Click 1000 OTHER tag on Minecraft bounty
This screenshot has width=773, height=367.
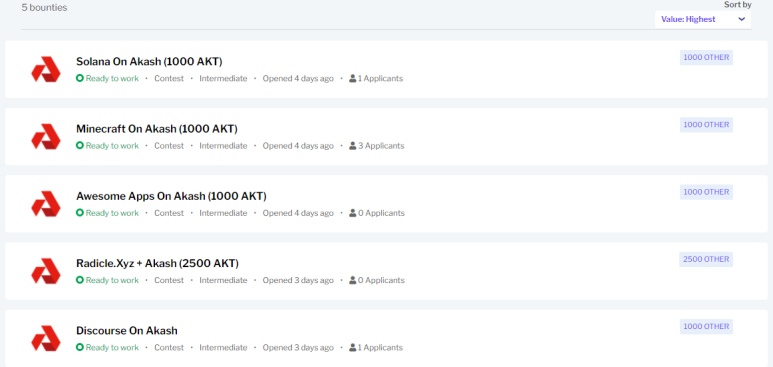(x=706, y=125)
